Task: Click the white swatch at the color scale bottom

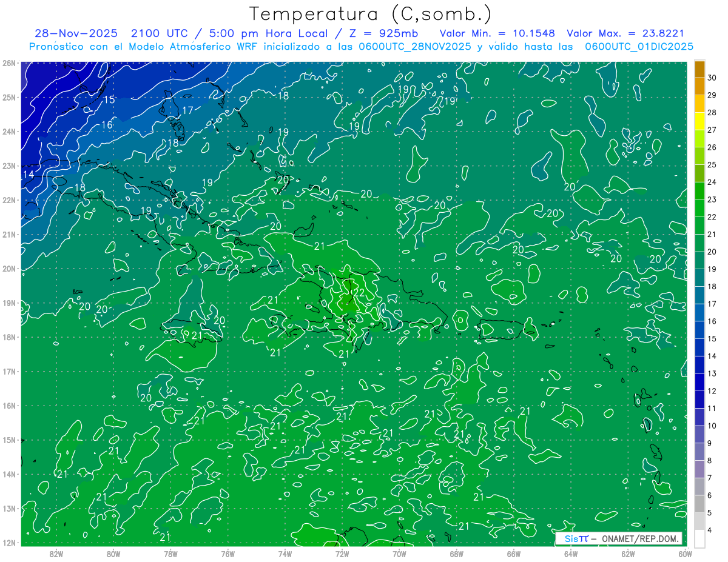Action: pos(699,538)
